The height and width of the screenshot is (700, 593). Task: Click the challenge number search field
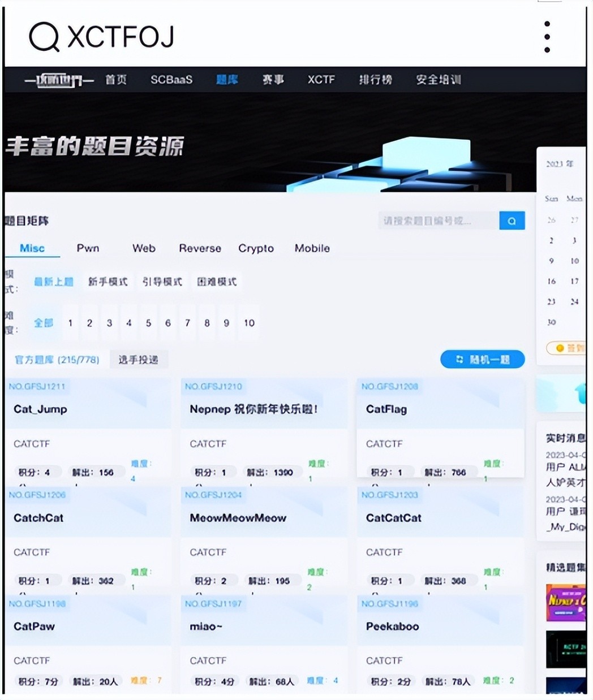click(x=437, y=221)
